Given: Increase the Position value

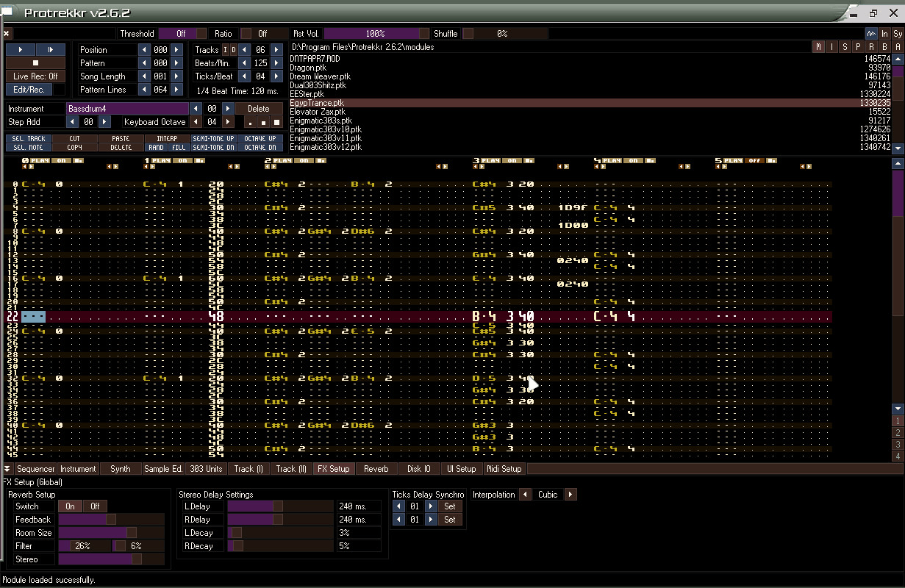Looking at the screenshot, I should click(x=176, y=50).
